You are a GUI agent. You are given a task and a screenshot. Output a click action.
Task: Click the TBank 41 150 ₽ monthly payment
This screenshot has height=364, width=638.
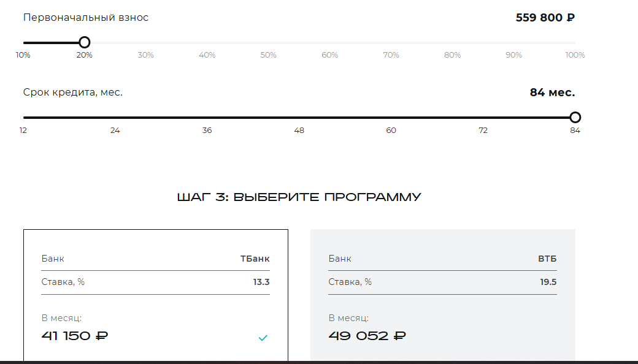point(74,336)
